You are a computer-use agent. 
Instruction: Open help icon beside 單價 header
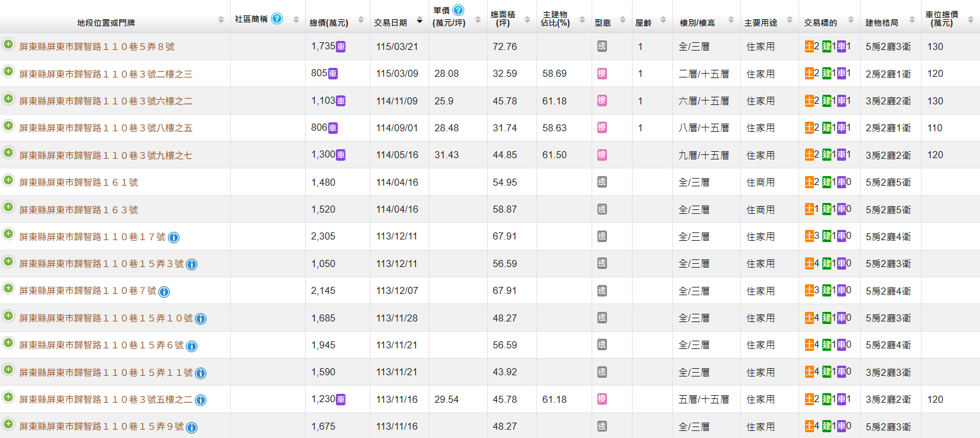458,10
